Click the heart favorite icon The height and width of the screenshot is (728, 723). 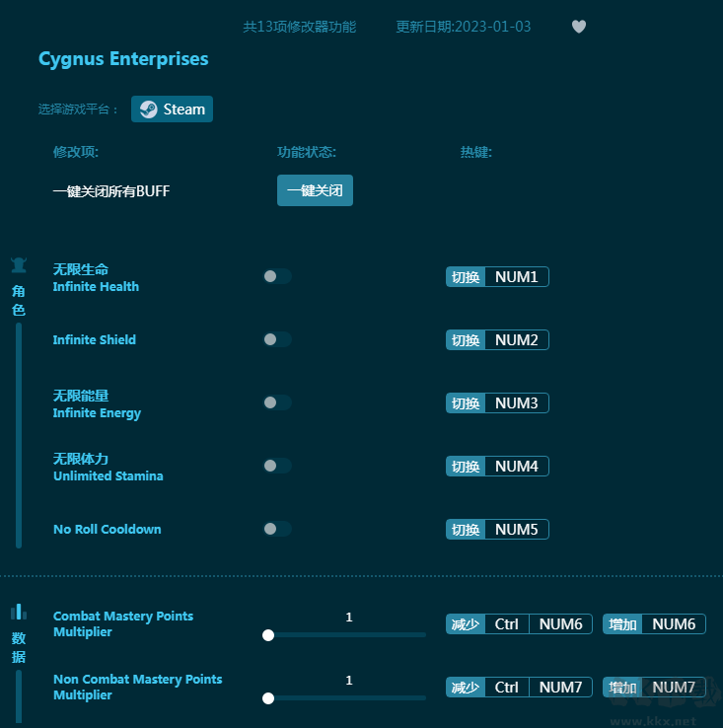(579, 27)
